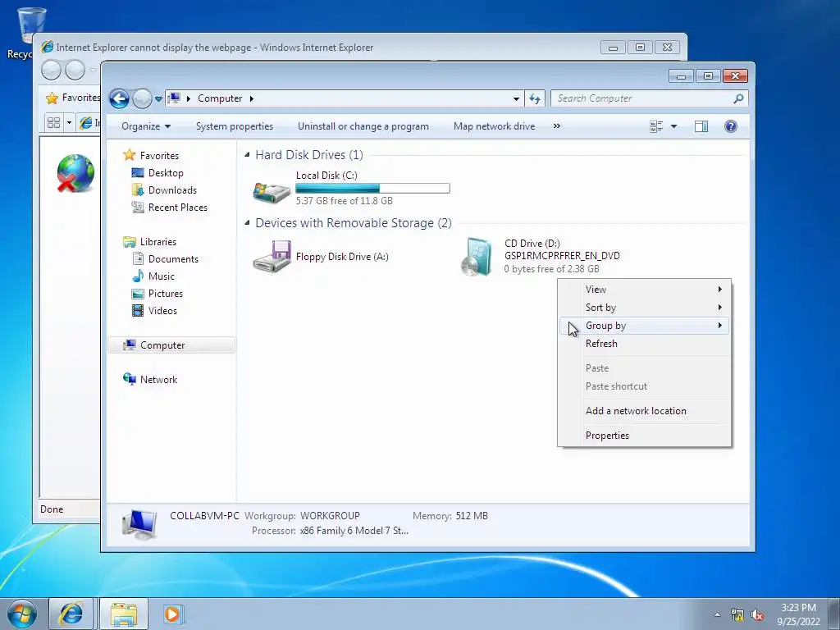Click the Local Disk (C:) usage bar

pos(373,188)
